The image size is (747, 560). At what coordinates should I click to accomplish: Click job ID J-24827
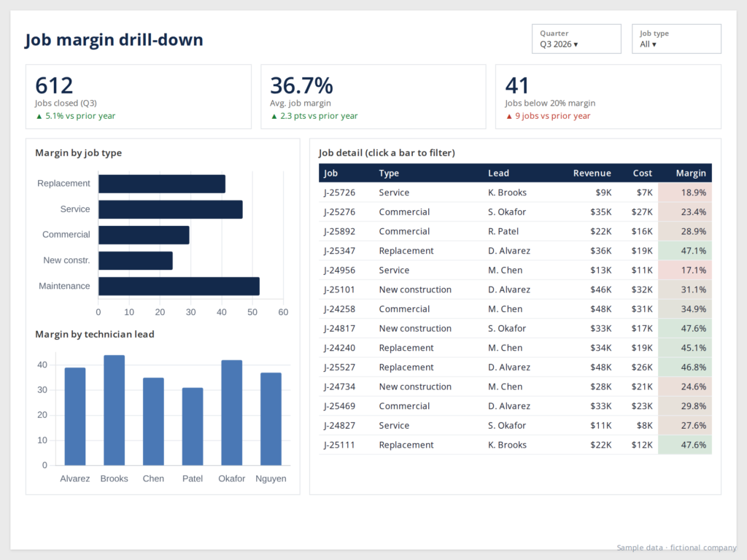340,426
